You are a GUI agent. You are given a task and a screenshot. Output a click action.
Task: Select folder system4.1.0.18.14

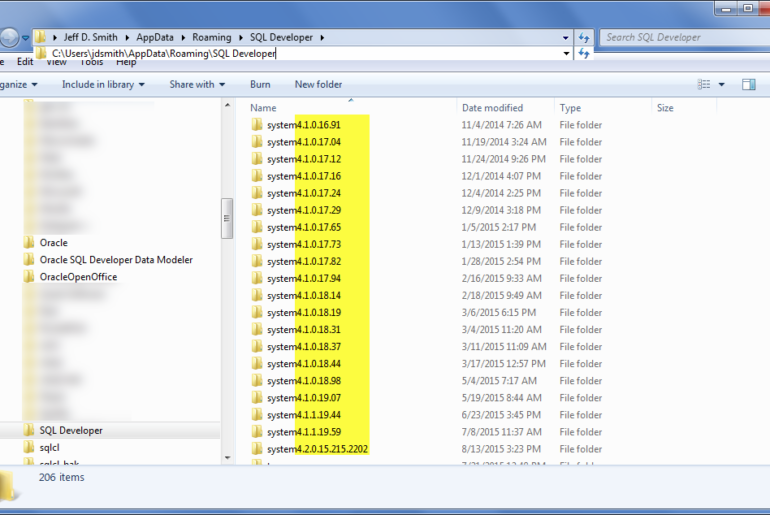(303, 296)
